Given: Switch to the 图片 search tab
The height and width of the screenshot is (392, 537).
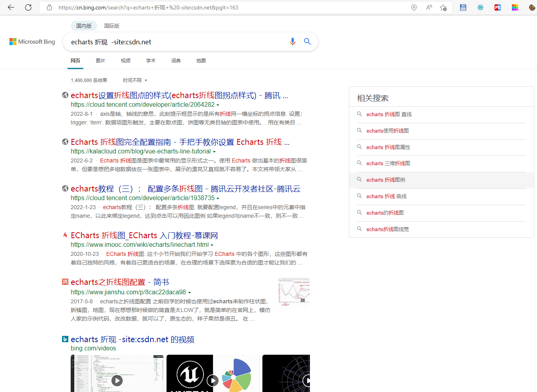Looking at the screenshot, I should coord(101,60).
